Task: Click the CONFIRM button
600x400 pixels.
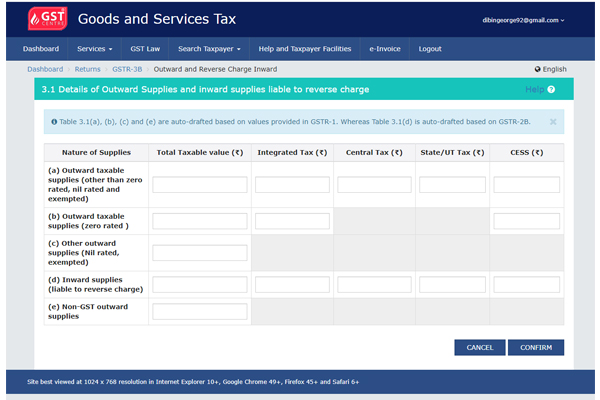Action: click(536, 348)
